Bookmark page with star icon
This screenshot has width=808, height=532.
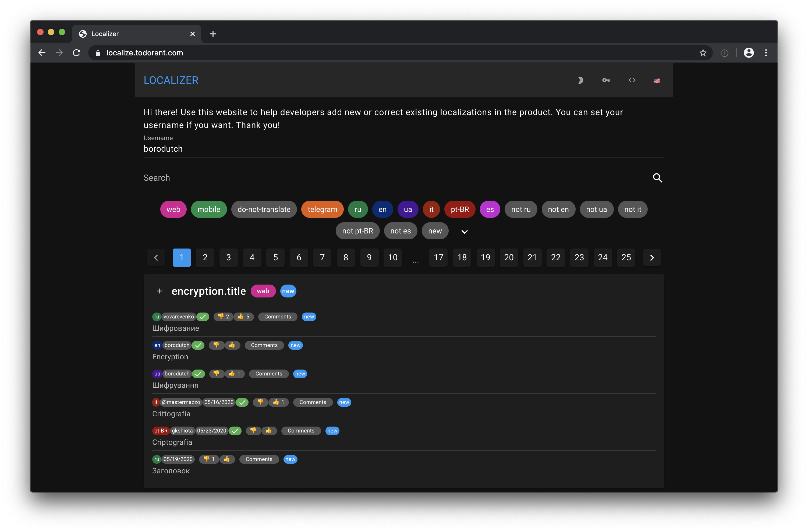click(703, 53)
